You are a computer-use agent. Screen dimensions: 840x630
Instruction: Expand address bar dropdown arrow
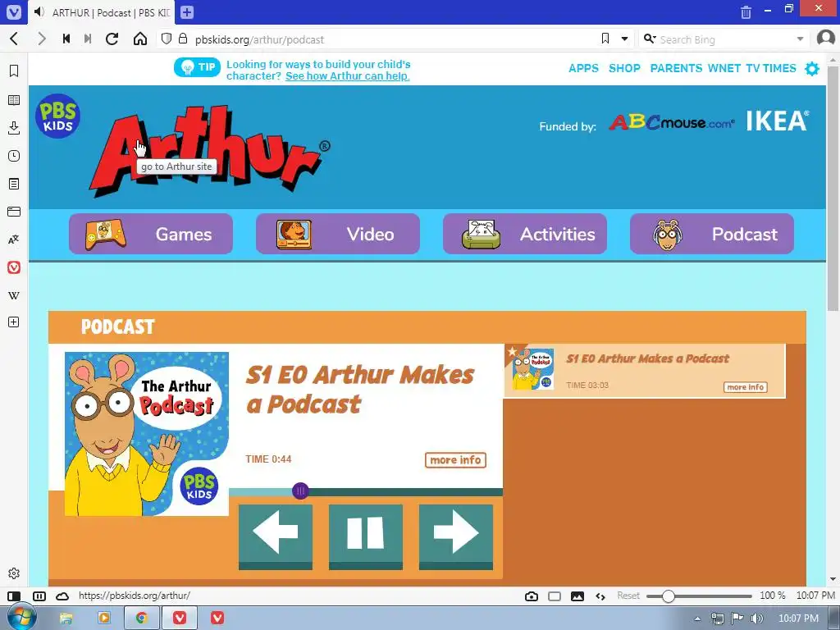click(x=624, y=39)
